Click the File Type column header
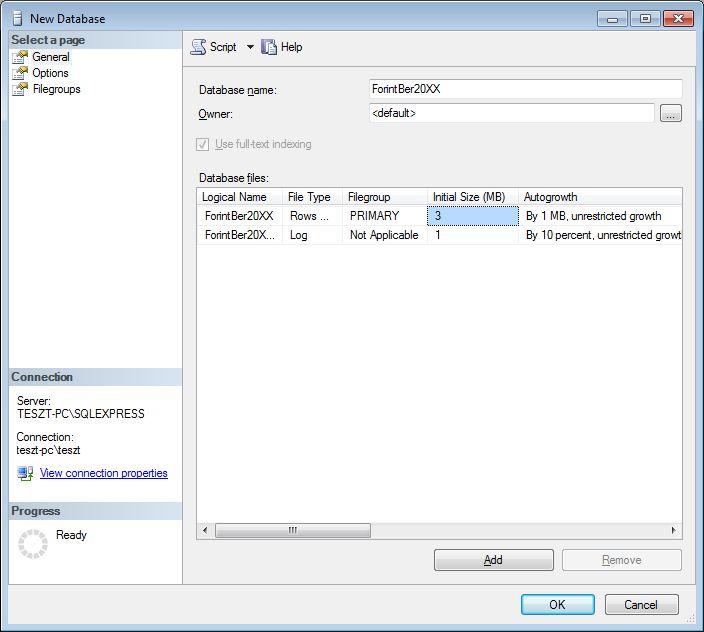Image resolution: width=704 pixels, height=632 pixels. point(312,197)
